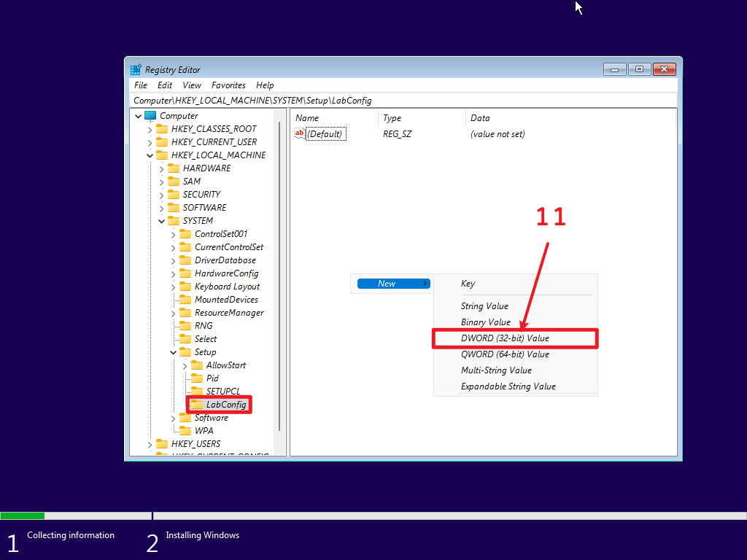Click the Data column header
747x560 pixels.
480,118
